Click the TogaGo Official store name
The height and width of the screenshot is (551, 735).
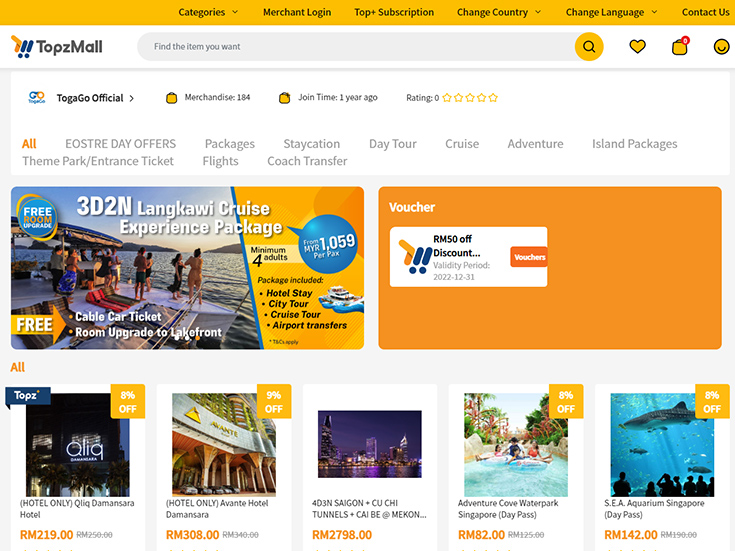[90, 98]
